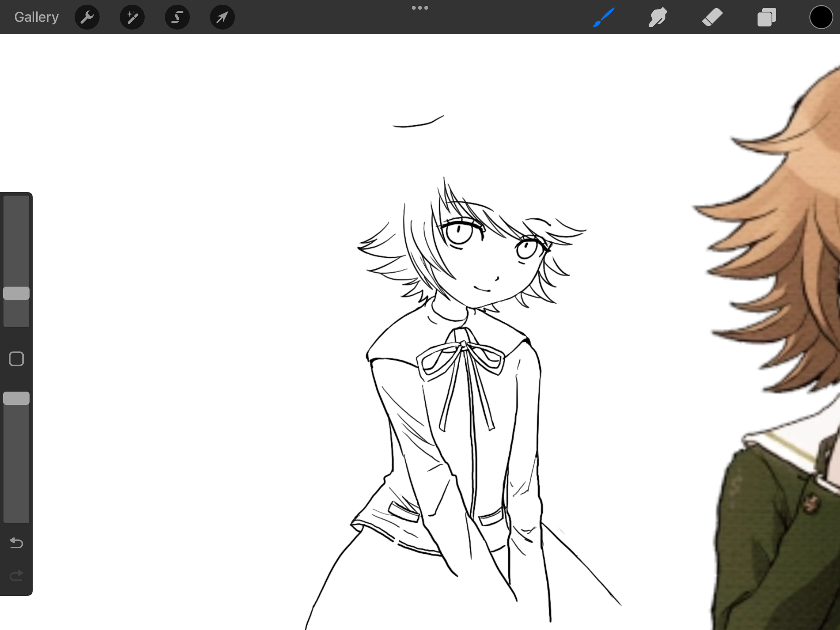840x630 pixels.
Task: Redo the last undone action
Action: pyautogui.click(x=16, y=575)
